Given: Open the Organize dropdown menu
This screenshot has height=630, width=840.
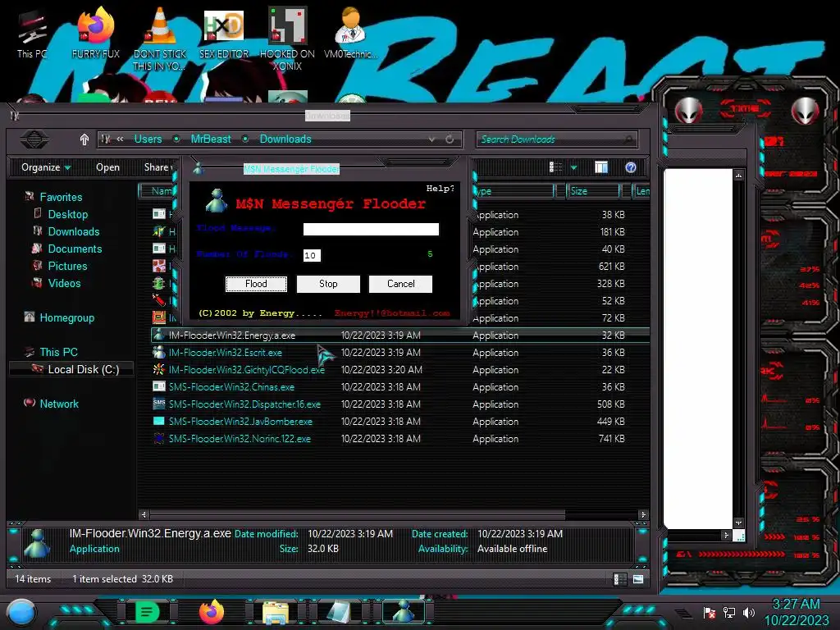Looking at the screenshot, I should (46, 167).
